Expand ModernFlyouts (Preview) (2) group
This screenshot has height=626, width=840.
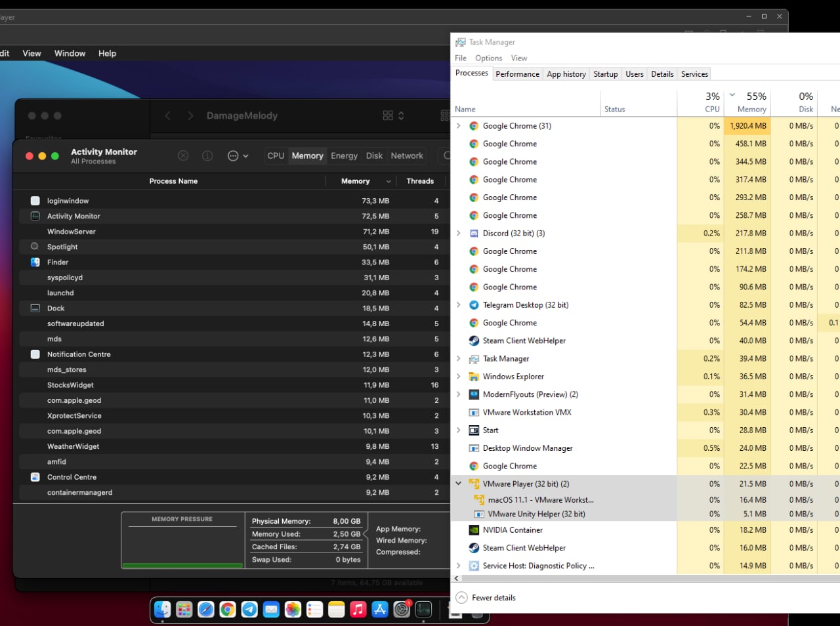[459, 394]
